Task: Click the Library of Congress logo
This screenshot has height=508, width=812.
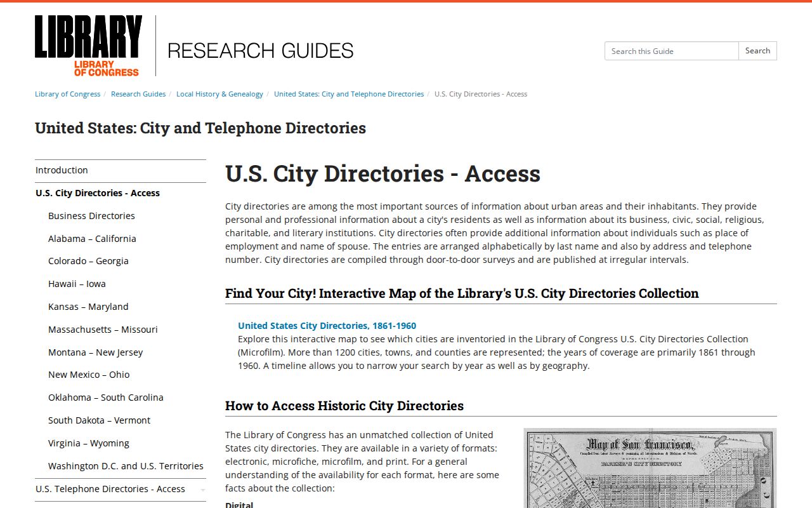Action: tap(88, 46)
